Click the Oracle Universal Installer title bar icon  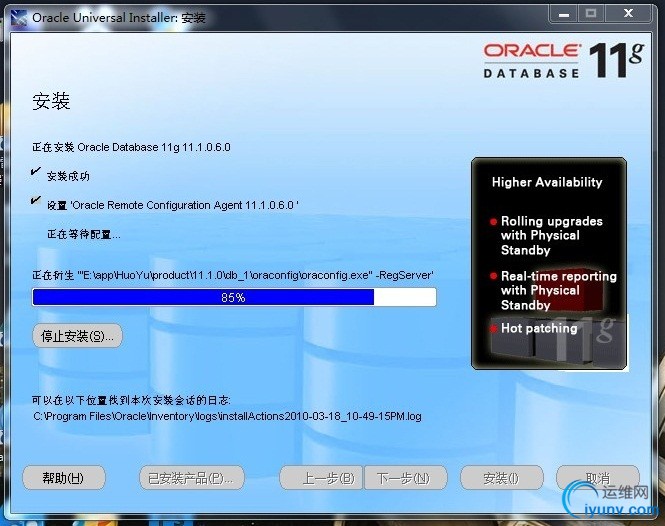pos(19,18)
